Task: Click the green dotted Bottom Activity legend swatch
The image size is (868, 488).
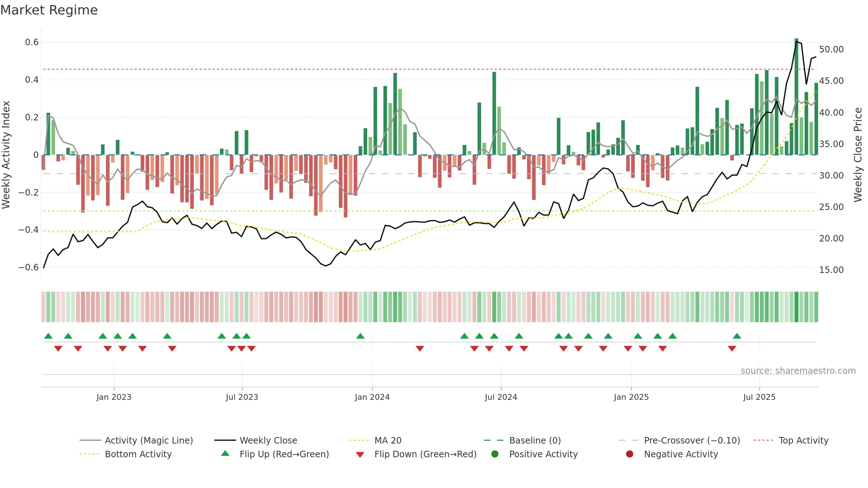Action: click(90, 454)
